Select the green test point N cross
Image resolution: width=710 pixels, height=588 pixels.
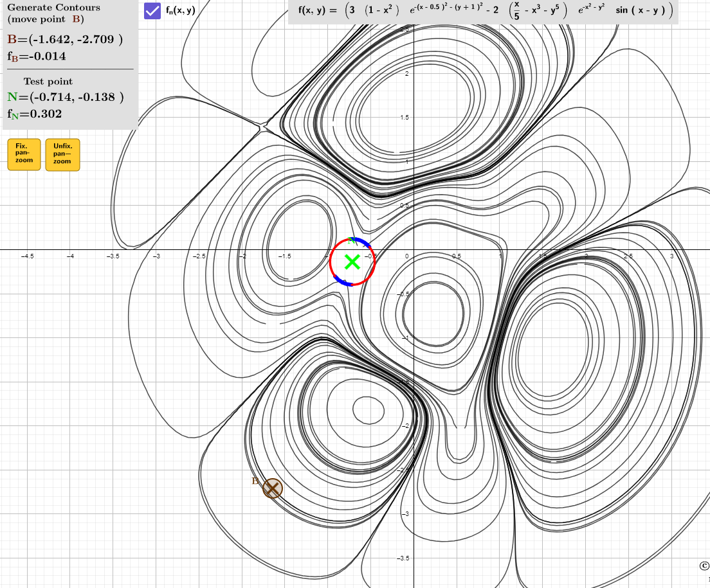coord(352,262)
